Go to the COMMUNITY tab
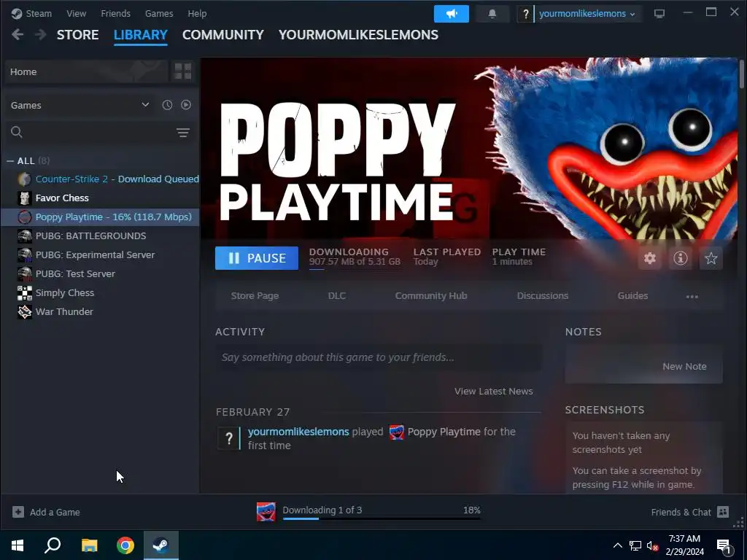Screen dimensions: 747x560 pos(223,35)
